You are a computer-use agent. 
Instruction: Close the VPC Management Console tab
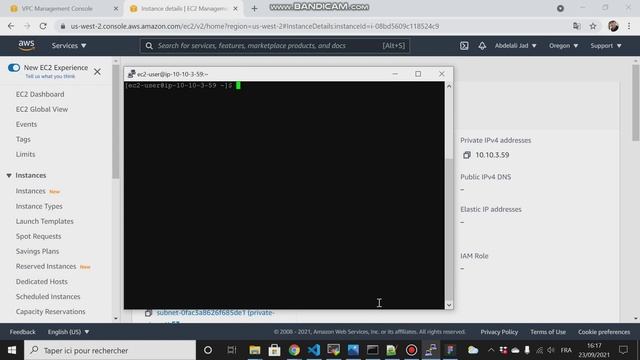point(116,9)
